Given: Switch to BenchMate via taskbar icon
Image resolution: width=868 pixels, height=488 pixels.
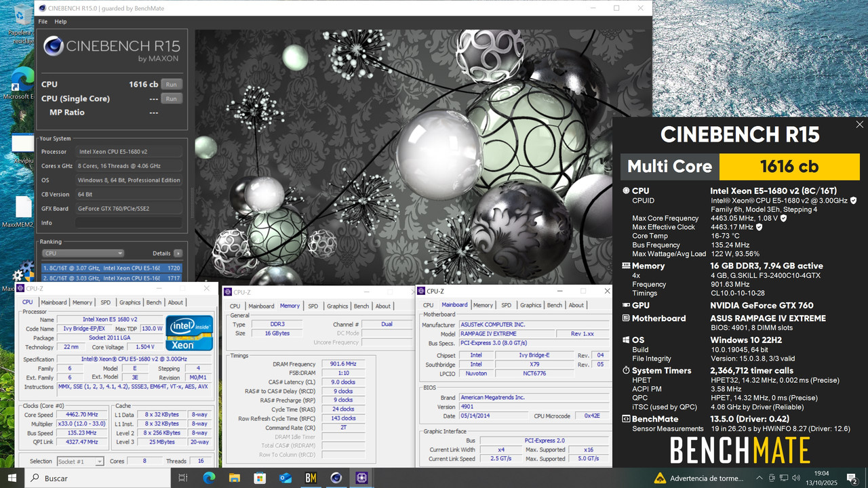Looking at the screenshot, I should [311, 478].
